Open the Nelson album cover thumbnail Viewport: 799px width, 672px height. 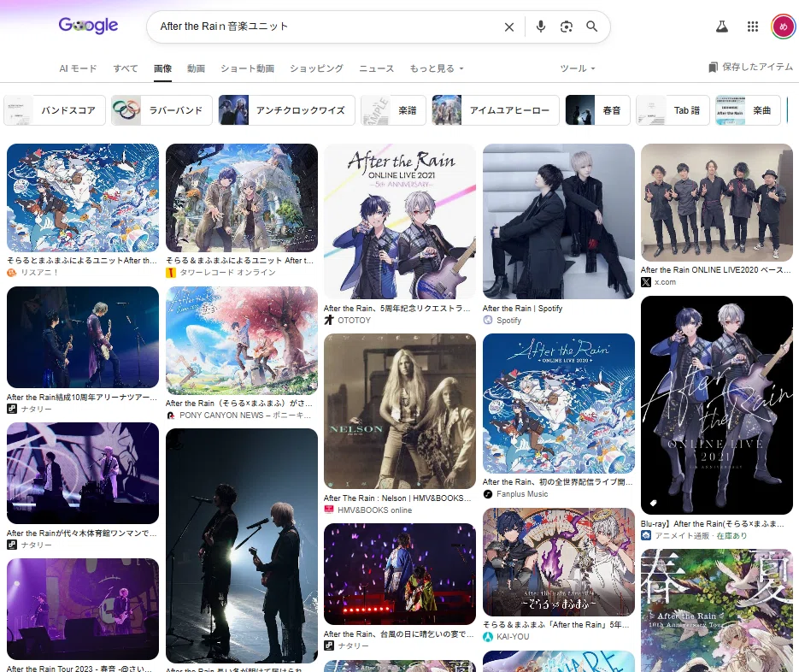pos(400,411)
